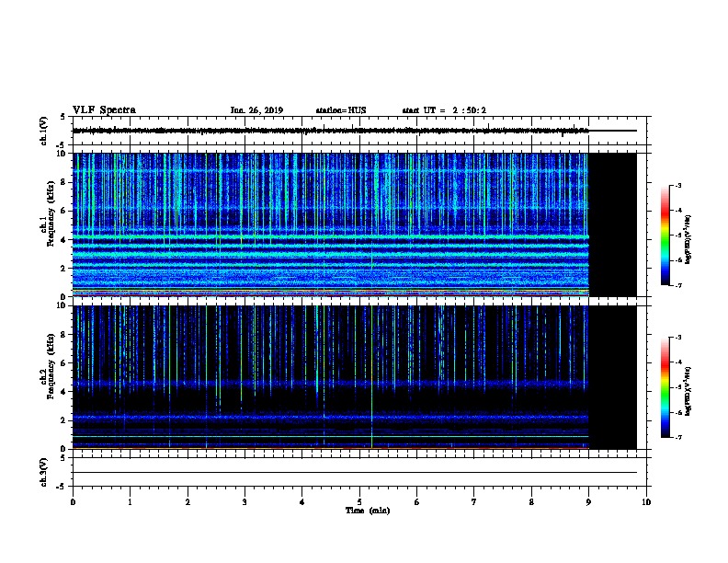The height and width of the screenshot is (563, 728).
Task: Select the date text Jan. 26, 2019
Action: 256,110
